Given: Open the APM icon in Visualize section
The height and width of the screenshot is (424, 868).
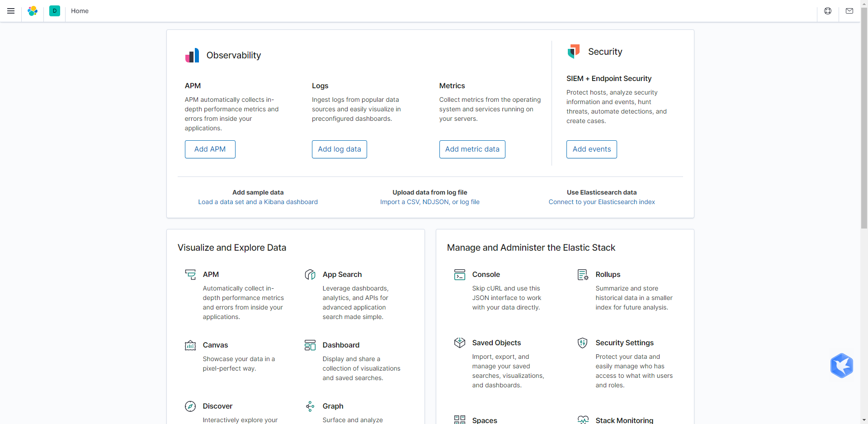Looking at the screenshot, I should (x=190, y=274).
